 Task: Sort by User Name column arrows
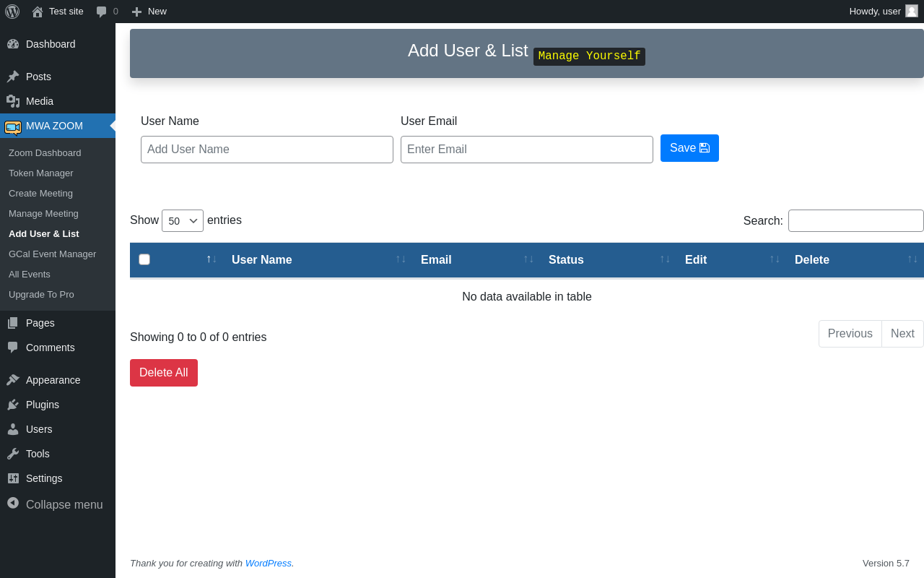point(401,259)
